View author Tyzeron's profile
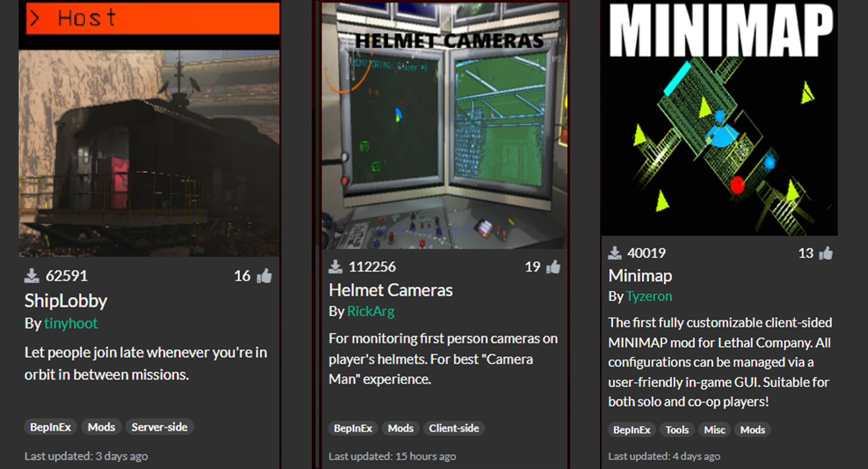Viewport: 868px width, 469px height. click(649, 296)
